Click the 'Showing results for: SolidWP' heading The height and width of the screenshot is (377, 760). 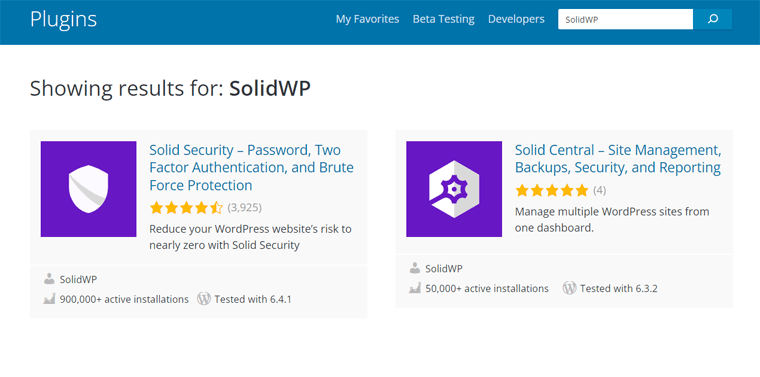pyautogui.click(x=170, y=89)
